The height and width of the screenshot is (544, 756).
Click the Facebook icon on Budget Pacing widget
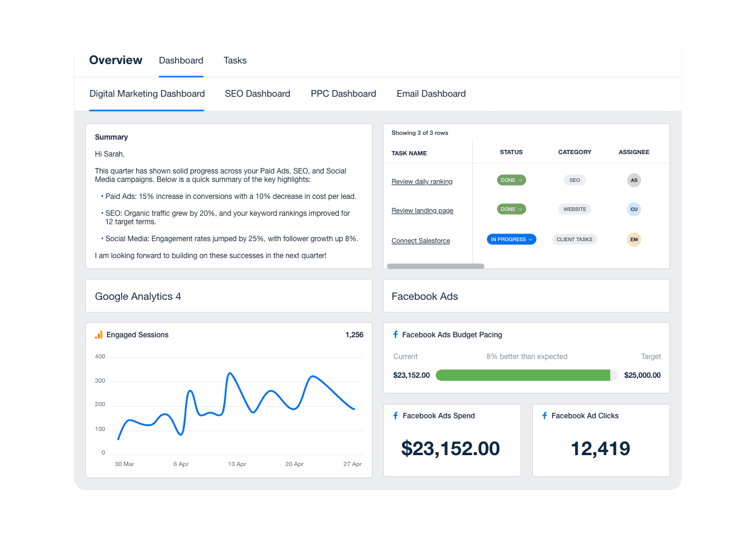(x=395, y=334)
